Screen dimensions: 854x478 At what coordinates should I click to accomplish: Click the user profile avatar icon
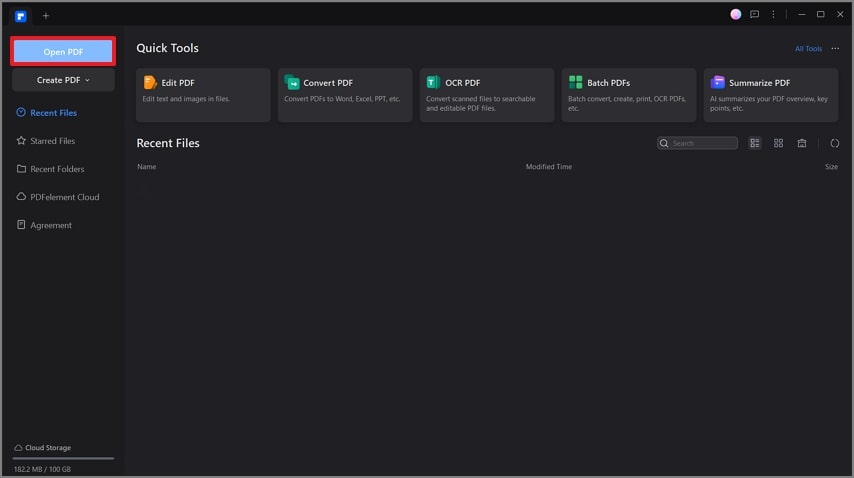(735, 15)
